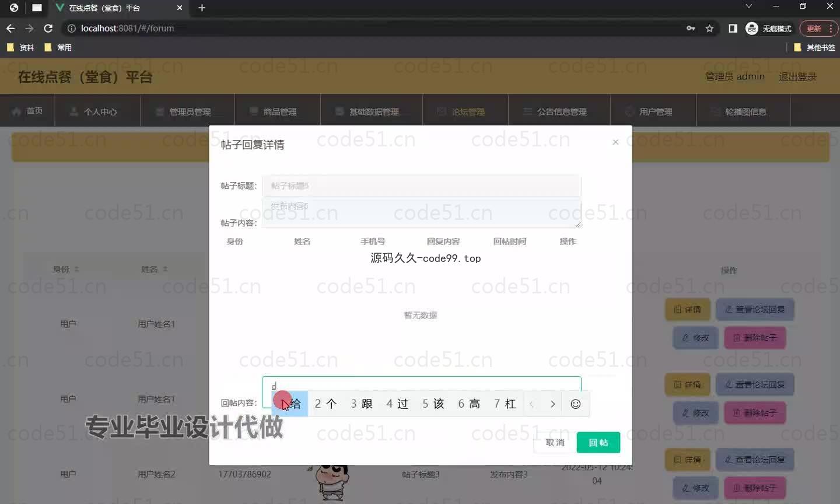
Task: Click the 帖子内容 text area
Action: 421,212
